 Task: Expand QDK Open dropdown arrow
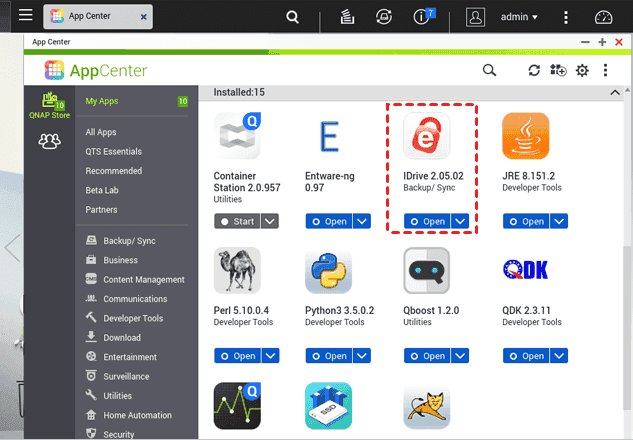(x=559, y=356)
